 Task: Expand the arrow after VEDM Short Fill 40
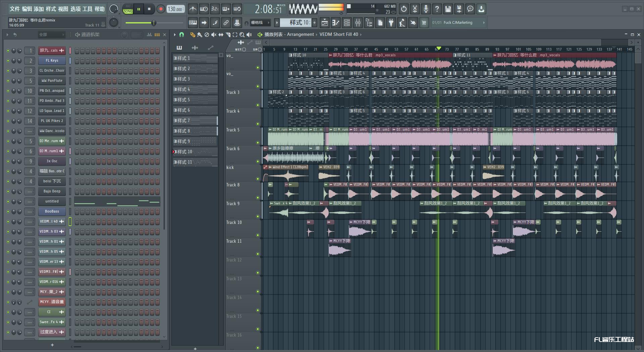click(x=361, y=35)
